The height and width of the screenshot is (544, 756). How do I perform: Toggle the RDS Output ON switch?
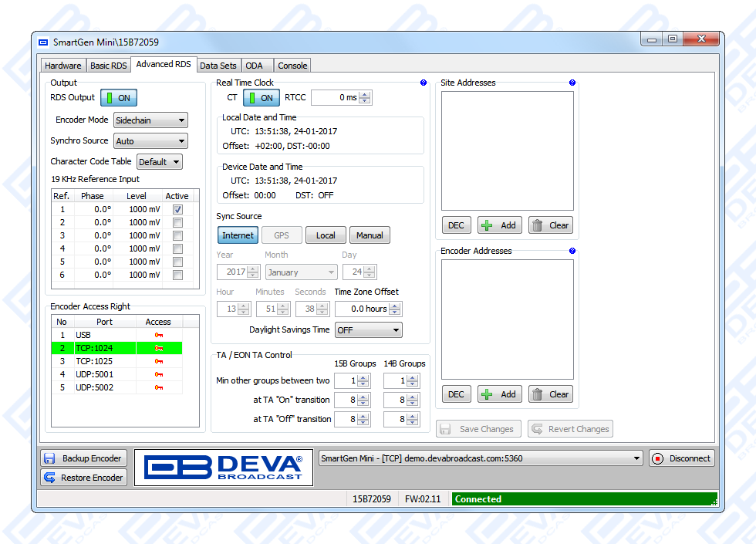point(118,98)
